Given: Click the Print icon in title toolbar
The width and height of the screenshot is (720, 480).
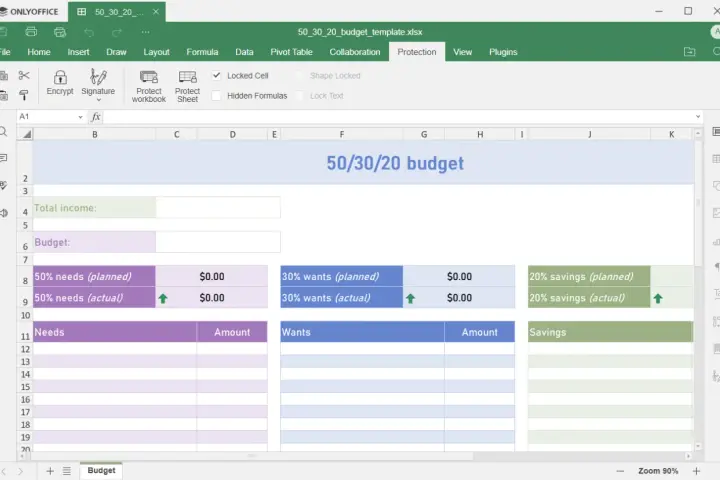Looking at the screenshot, I should [31, 32].
